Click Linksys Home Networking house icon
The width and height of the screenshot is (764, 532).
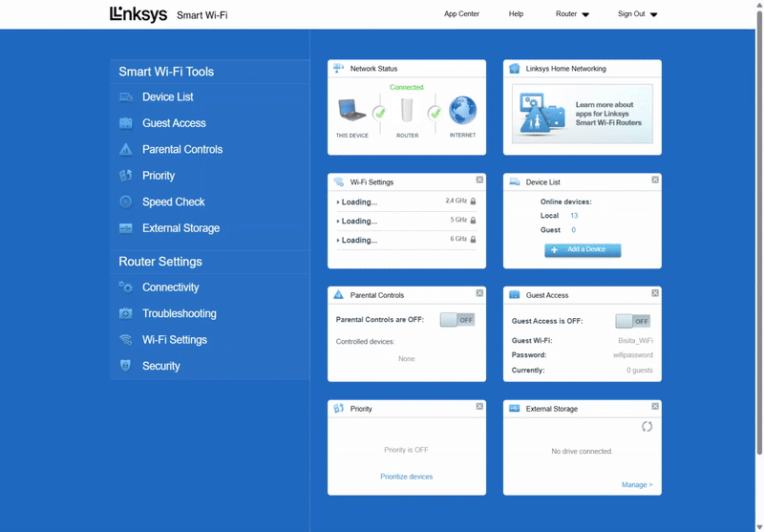coord(515,68)
